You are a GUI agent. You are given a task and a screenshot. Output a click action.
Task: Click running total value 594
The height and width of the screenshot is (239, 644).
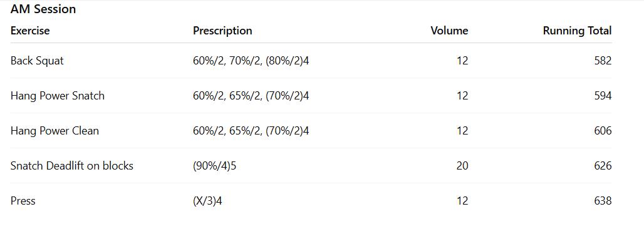603,96
